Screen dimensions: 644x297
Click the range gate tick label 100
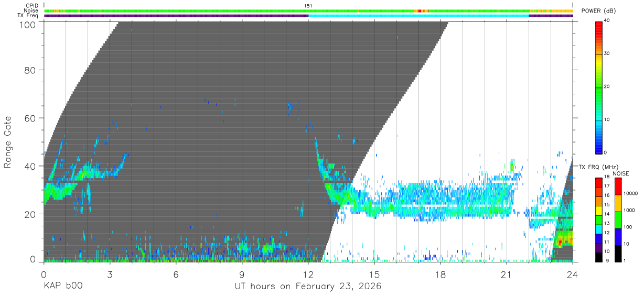[x=27, y=25]
